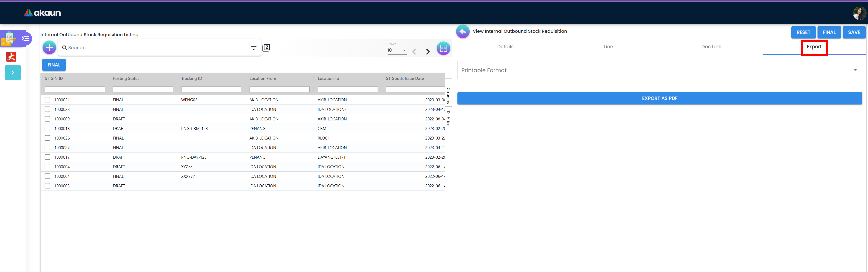
Task: Expand the left sidebar chevron button
Action: coord(13,72)
